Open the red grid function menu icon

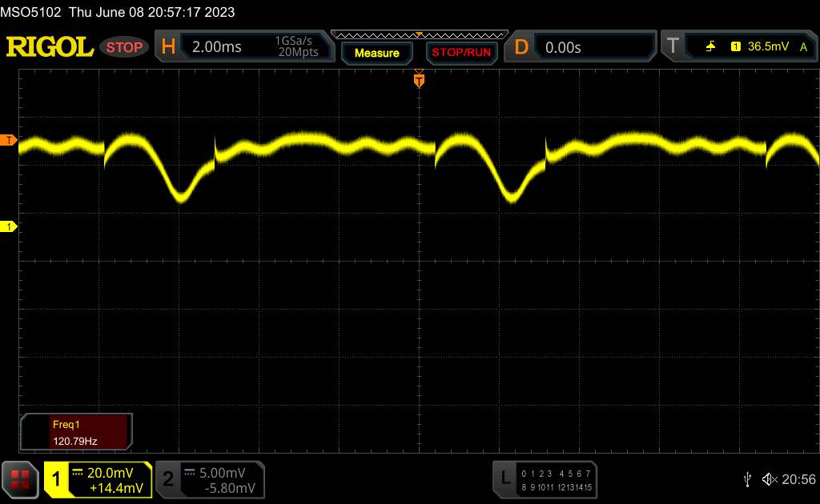click(x=21, y=478)
